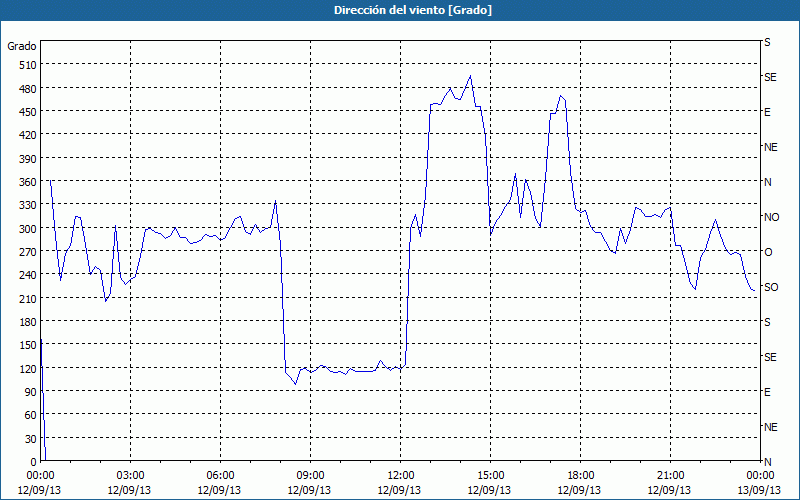Click the 120 y-axis value
Screen dimensions: 800x500
pos(28,368)
